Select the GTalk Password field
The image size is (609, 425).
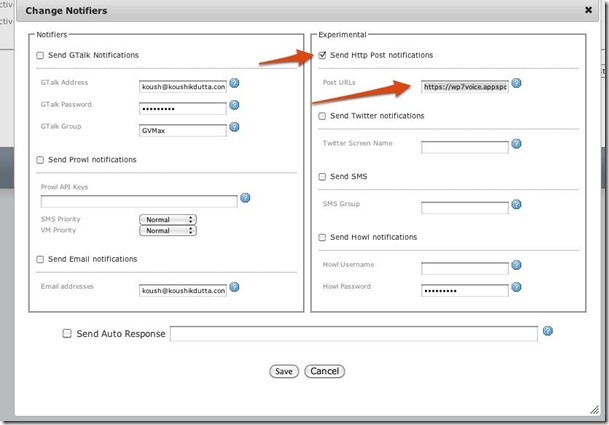click(183, 108)
